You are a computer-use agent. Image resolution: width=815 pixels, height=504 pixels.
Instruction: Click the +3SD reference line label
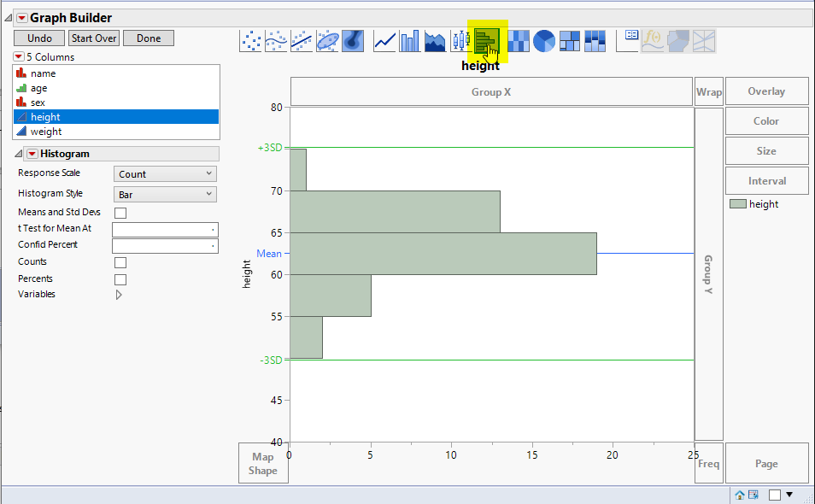click(270, 148)
